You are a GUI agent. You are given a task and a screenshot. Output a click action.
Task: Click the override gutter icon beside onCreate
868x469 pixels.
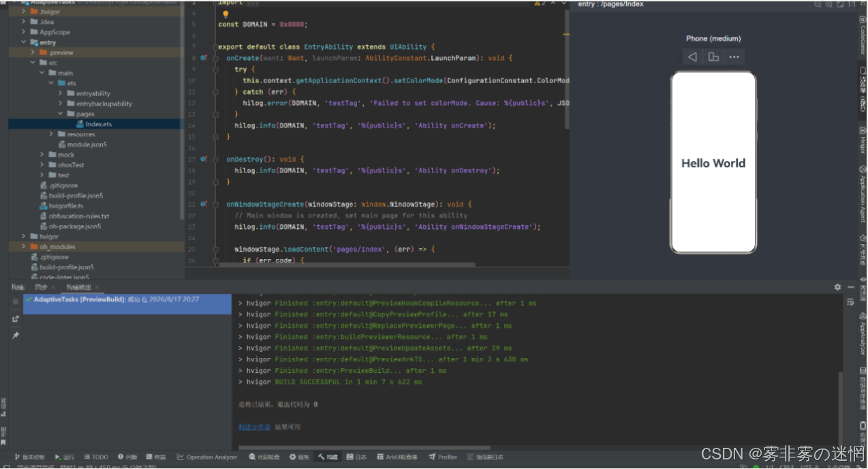[x=204, y=58]
